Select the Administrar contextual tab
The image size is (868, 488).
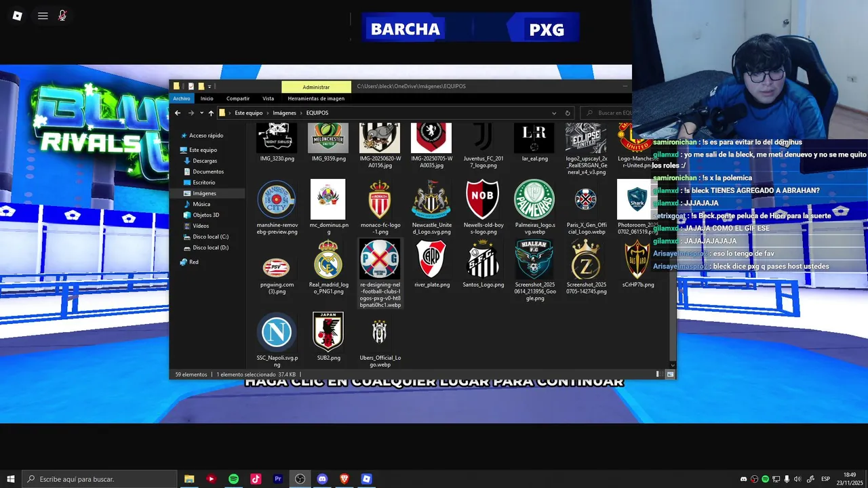(316, 87)
